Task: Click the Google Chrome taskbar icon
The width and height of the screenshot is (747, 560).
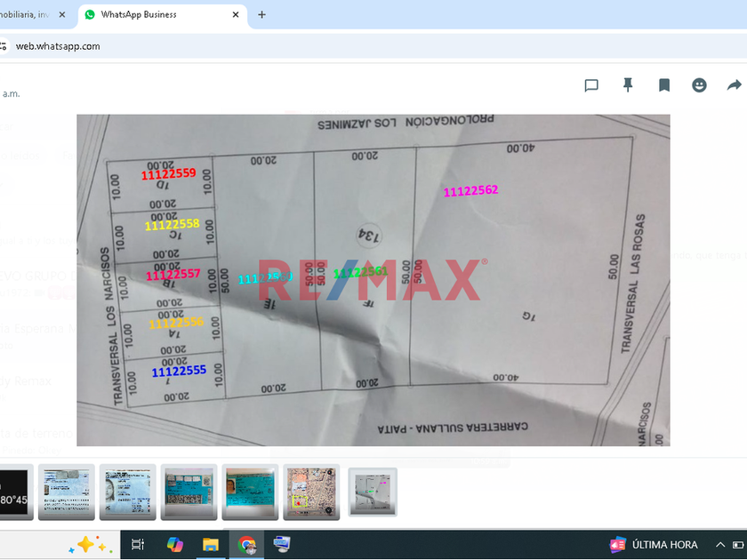Action: click(x=247, y=545)
